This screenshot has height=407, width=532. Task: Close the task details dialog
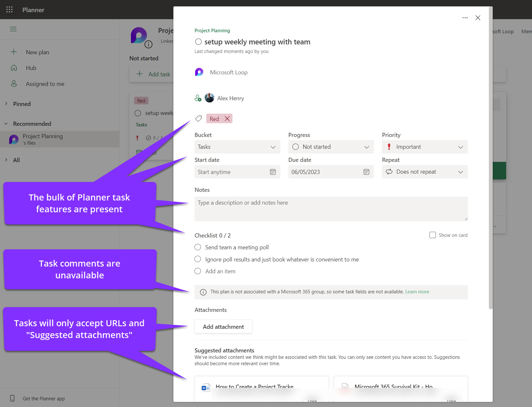point(478,18)
